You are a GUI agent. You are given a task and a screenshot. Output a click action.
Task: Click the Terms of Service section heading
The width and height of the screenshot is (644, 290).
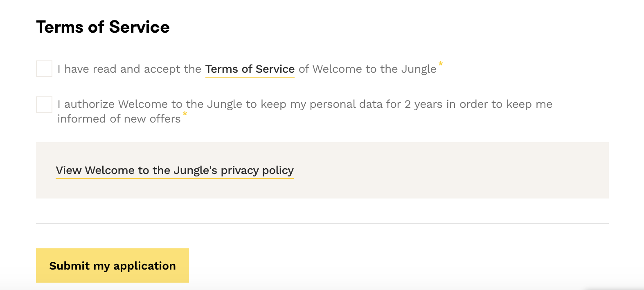(103, 27)
